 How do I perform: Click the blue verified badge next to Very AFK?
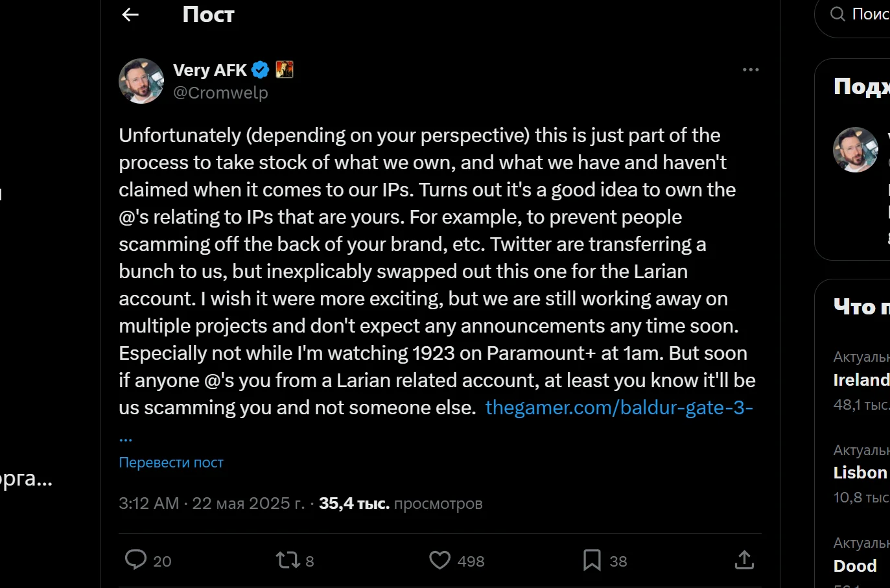pyautogui.click(x=261, y=69)
